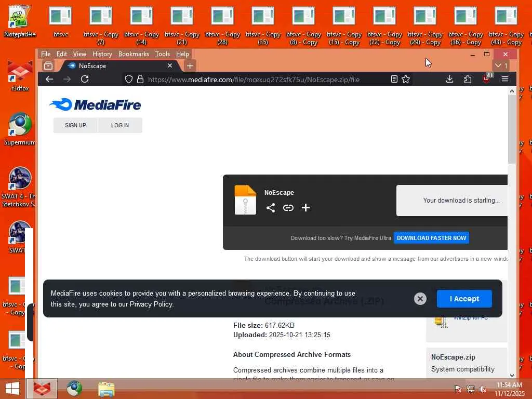This screenshot has width=532, height=399.
Task: Click DOWNLOAD FASTER NOW button
Action: click(431, 238)
